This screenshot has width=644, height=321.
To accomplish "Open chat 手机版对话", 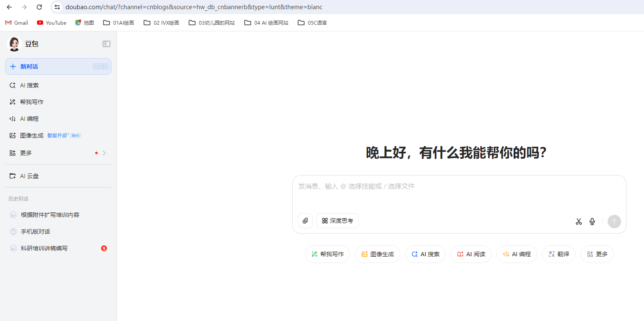I will point(58,232).
